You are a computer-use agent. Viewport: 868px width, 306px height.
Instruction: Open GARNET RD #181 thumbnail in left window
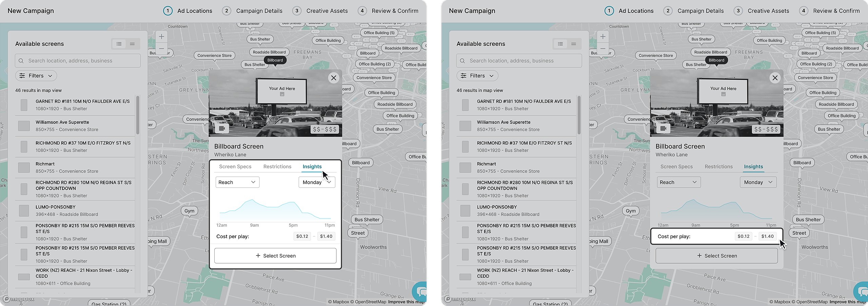(24, 105)
